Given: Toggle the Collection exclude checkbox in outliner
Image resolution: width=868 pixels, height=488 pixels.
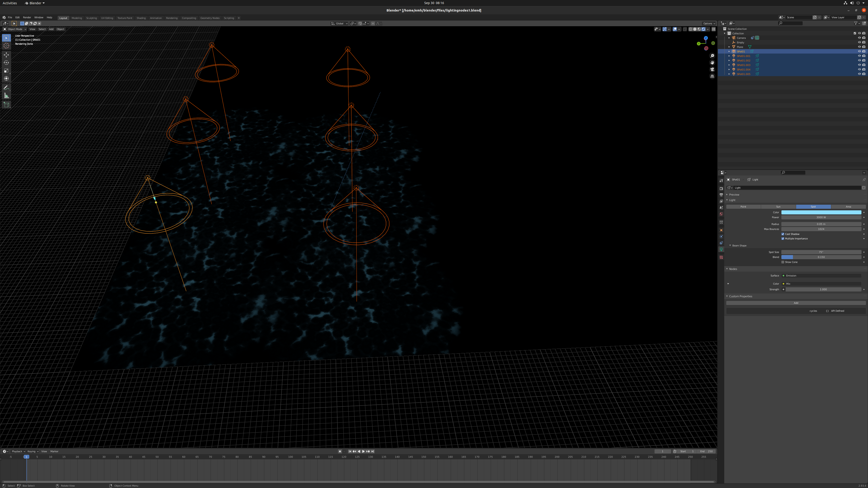Looking at the screenshot, I should pyautogui.click(x=854, y=33).
